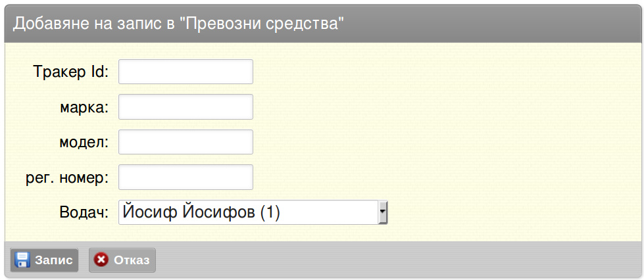644x280 pixels.
Task: Click the red X cancel icon
Action: tap(101, 260)
